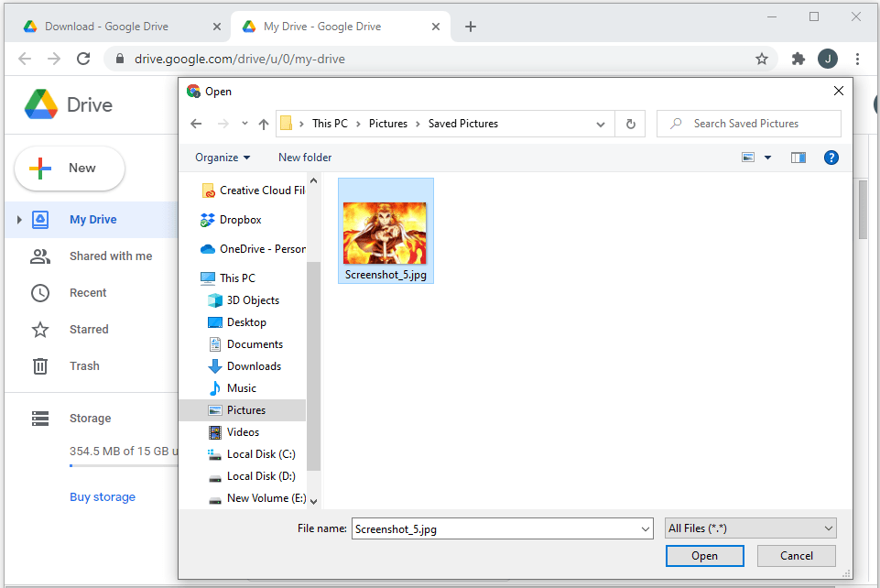Select Local Disk (C:) in tree
This screenshot has height=588, width=880.
pyautogui.click(x=252, y=454)
